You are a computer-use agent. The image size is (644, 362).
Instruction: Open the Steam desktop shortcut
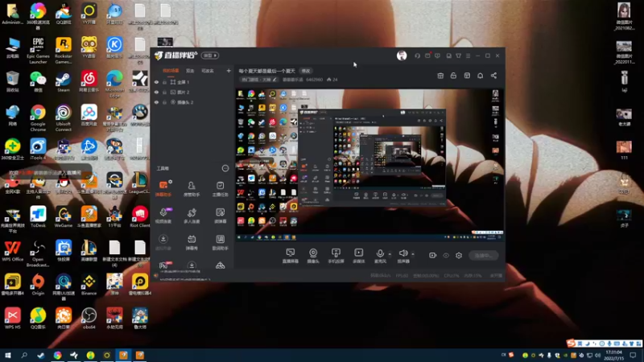[64, 82]
